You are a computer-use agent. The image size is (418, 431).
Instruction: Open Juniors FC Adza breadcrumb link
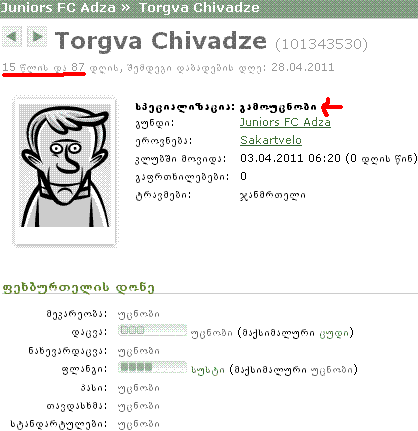tap(58, 7)
